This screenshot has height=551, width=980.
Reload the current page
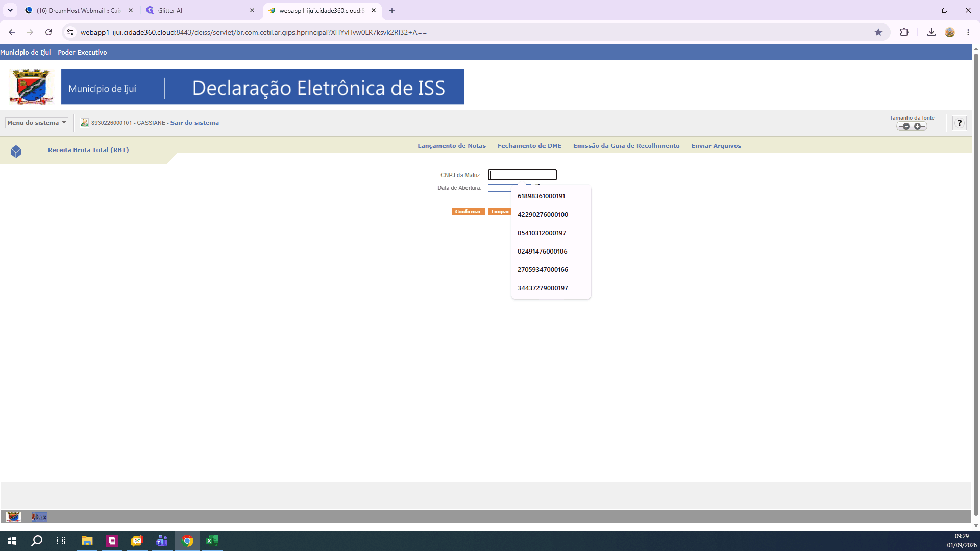click(48, 32)
